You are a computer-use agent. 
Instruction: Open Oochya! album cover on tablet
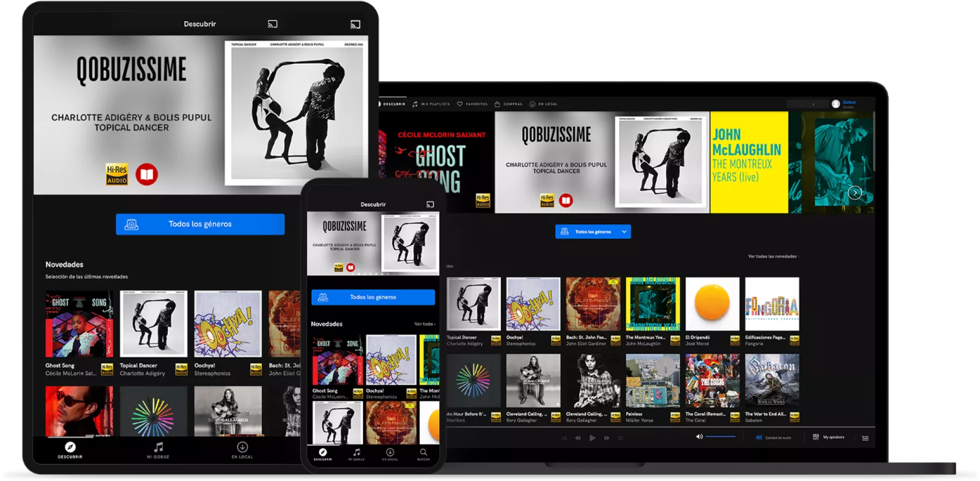click(x=228, y=324)
